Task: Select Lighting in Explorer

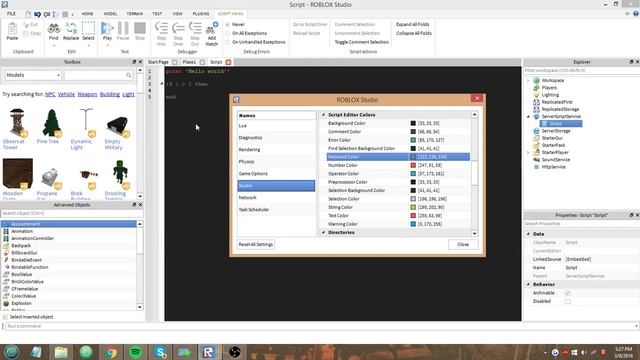Action: coord(550,95)
